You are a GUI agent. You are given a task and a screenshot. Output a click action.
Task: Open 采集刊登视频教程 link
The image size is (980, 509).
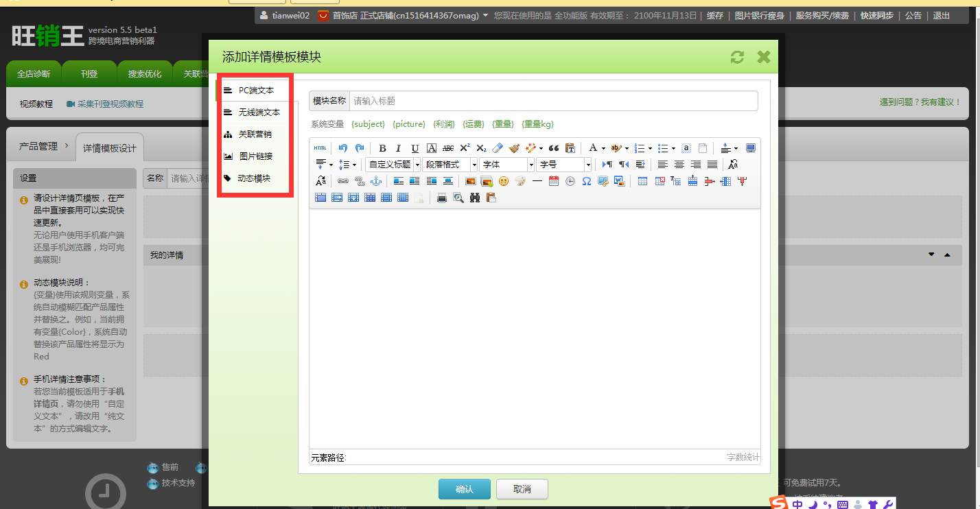(x=110, y=104)
